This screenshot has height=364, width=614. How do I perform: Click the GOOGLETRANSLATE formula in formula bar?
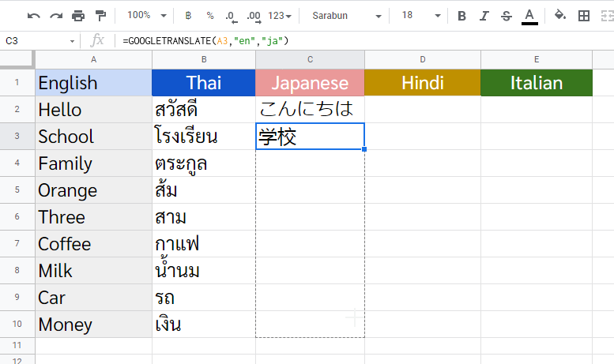coord(205,41)
